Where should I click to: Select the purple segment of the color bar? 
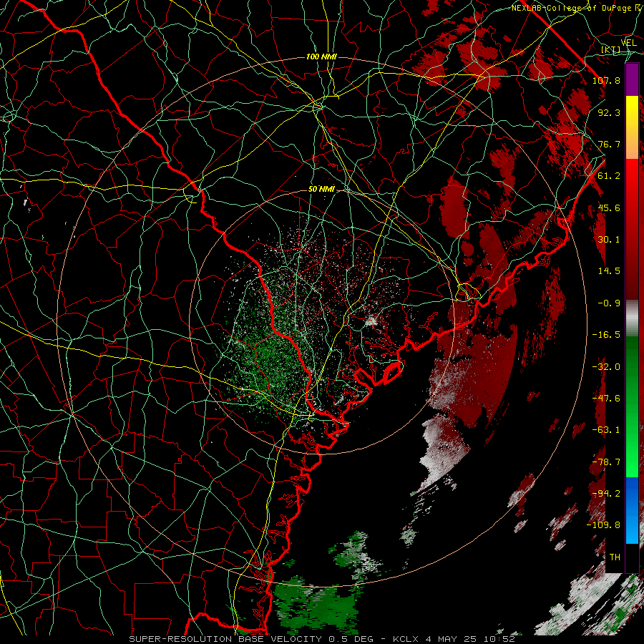coord(632,79)
